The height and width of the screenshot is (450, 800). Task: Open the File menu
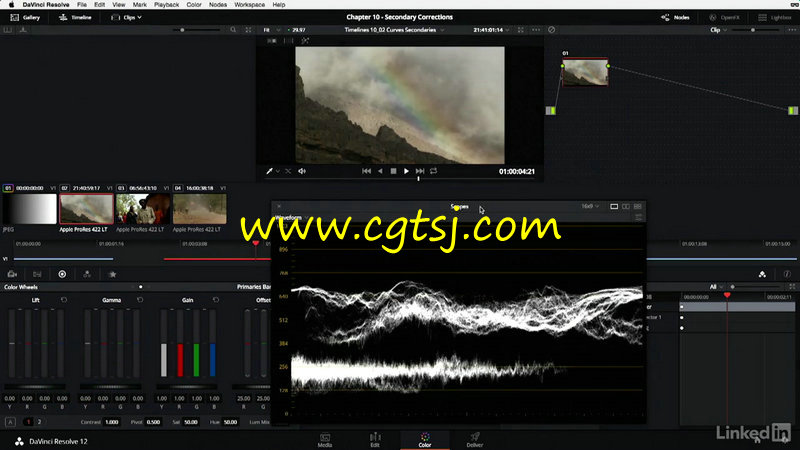[82, 5]
